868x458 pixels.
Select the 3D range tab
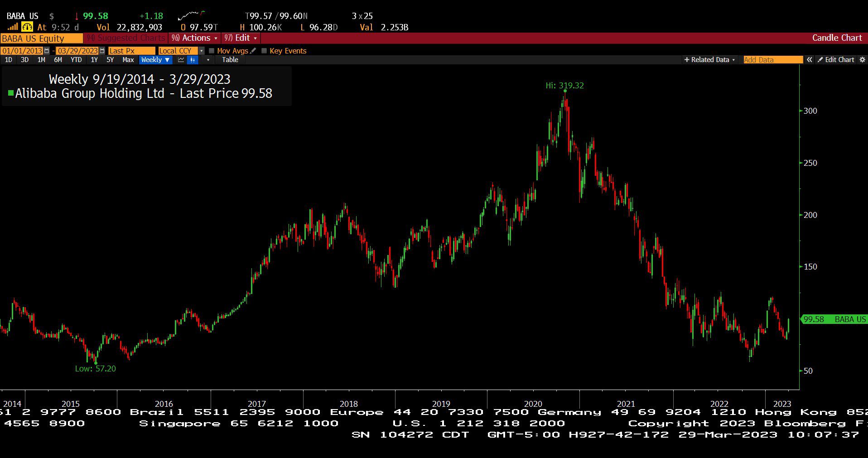click(x=24, y=60)
